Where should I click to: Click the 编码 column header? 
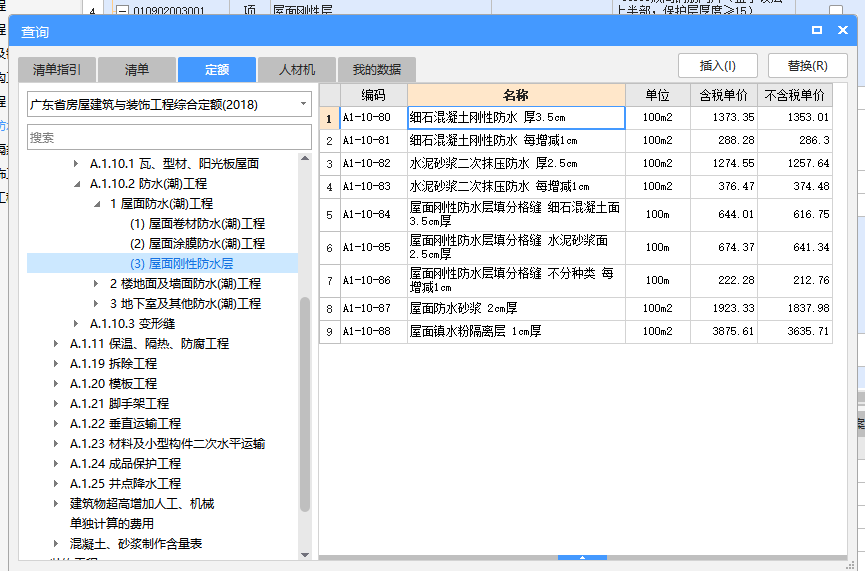[x=373, y=95]
